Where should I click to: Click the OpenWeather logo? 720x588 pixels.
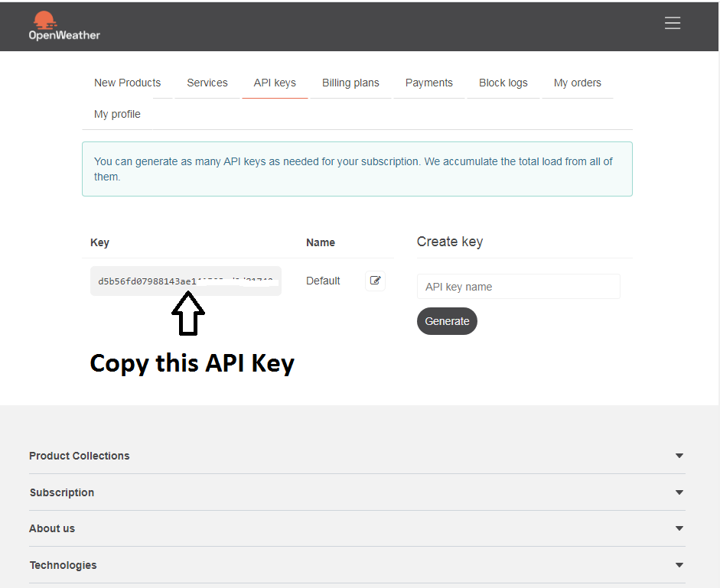tap(64, 26)
